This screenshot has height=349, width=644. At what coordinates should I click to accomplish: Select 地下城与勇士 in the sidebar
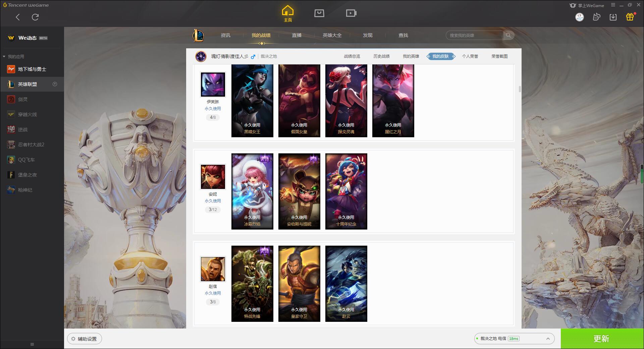(32, 69)
